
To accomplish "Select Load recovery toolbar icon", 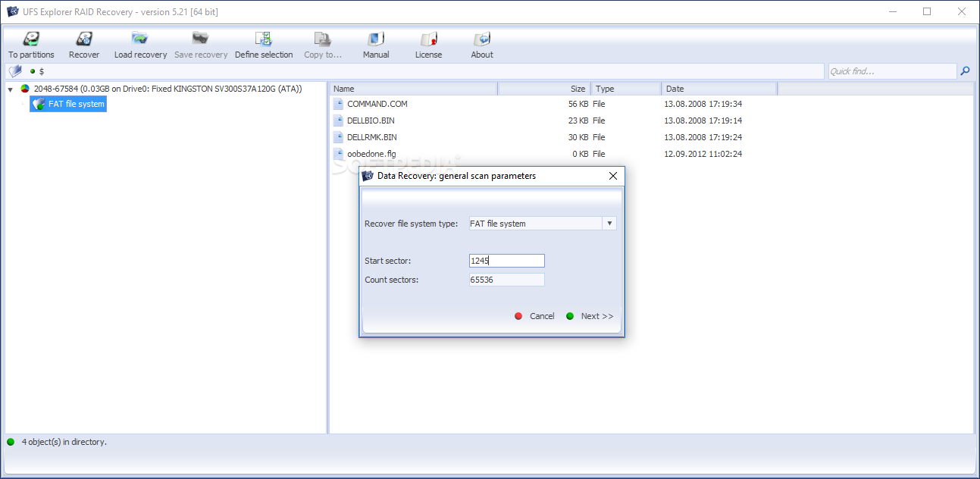I will click(140, 45).
